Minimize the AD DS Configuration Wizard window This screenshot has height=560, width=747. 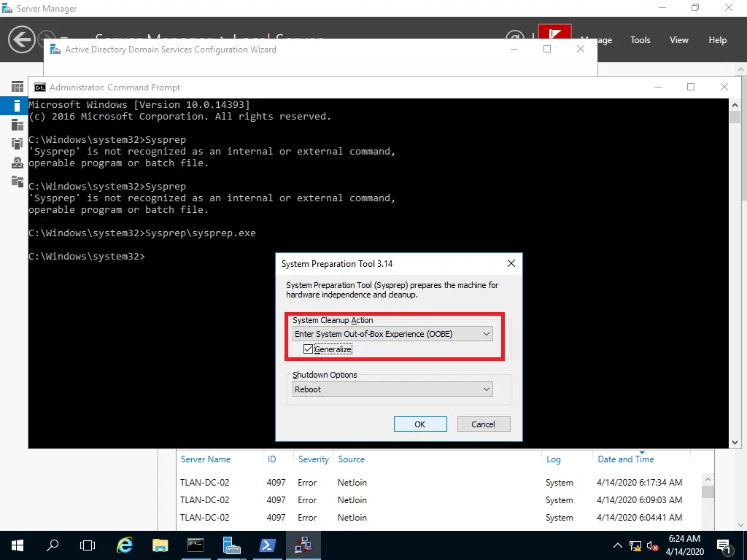click(514, 49)
